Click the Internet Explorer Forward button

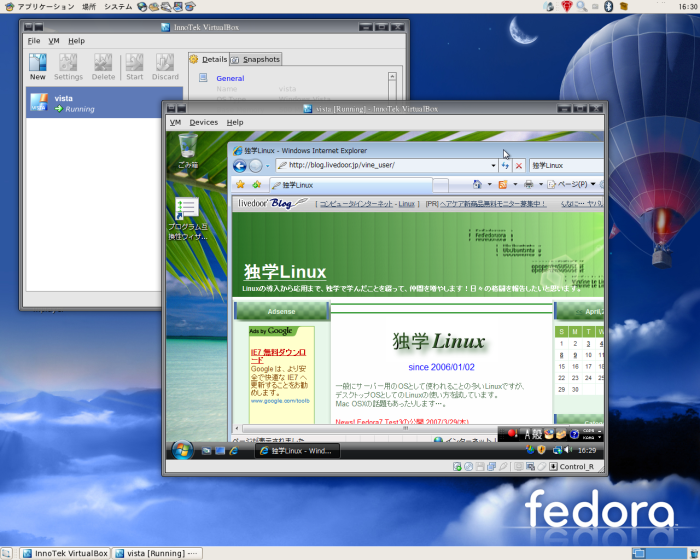click(x=255, y=166)
